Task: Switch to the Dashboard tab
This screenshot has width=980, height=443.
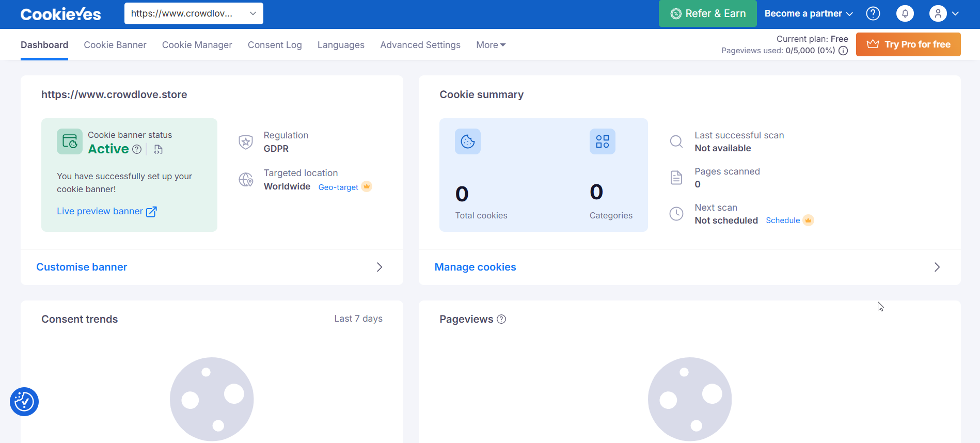Action: coord(44,45)
